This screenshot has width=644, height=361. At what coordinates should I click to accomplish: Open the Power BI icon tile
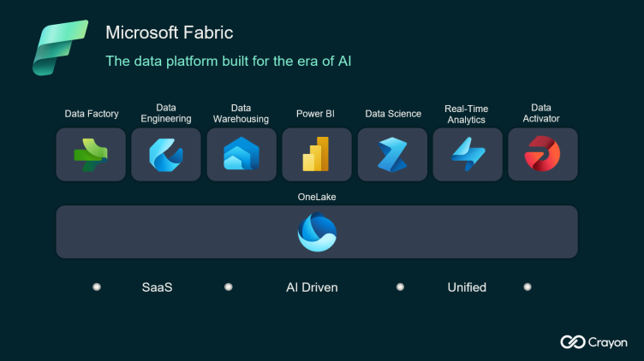coord(317,155)
